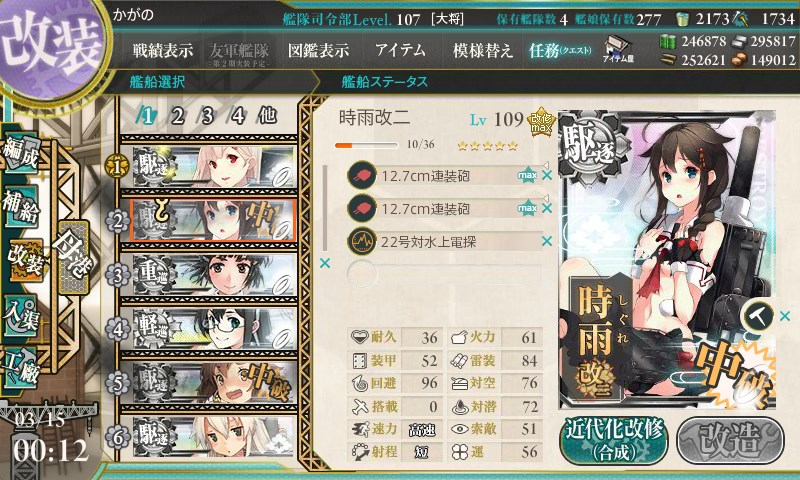Click the 近代化改修 modernization button
This screenshot has height=480, width=800.
pos(614,440)
